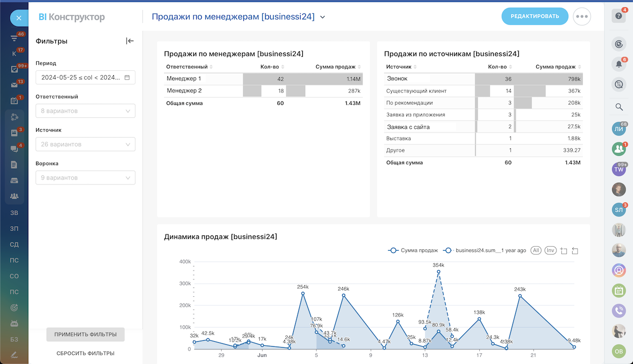Collapse the Фильтры panel with arrow icon
The width and height of the screenshot is (633, 364).
[x=130, y=41]
